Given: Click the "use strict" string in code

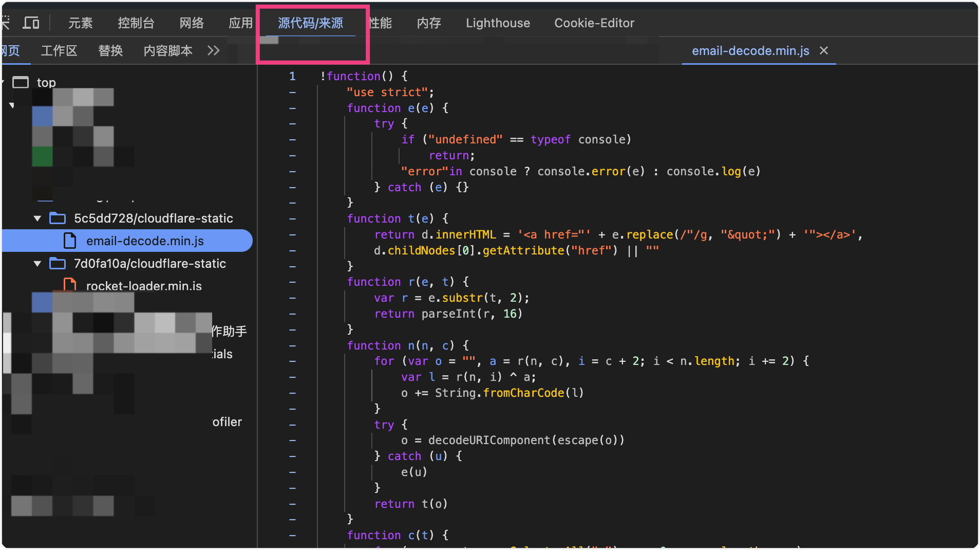Looking at the screenshot, I should [387, 92].
